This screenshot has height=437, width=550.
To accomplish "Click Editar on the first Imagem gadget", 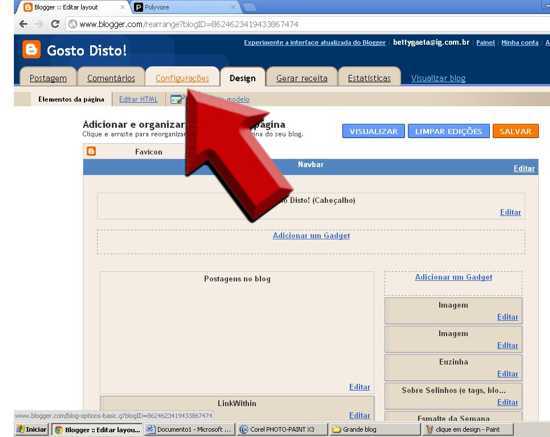I will coord(507,317).
